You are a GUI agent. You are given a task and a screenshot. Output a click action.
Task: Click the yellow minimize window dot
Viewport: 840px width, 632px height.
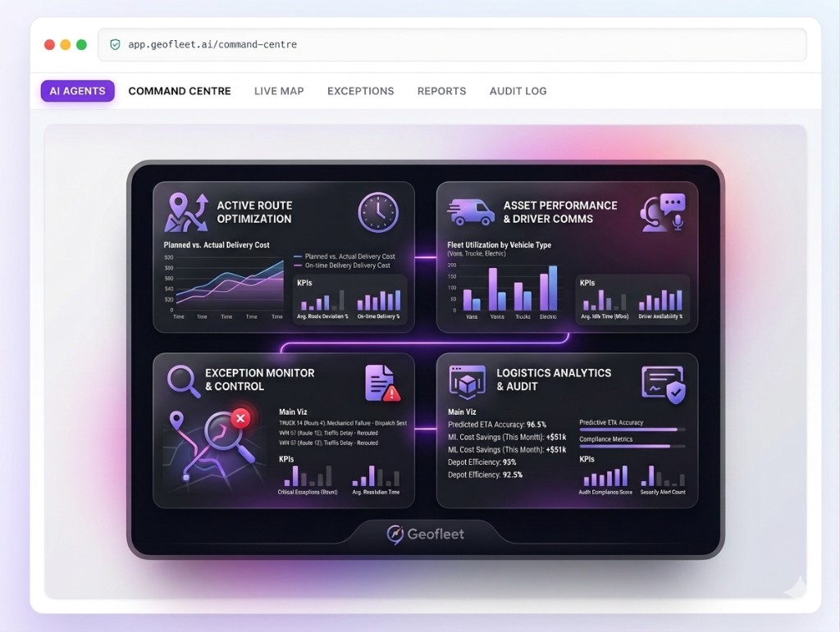(66, 44)
